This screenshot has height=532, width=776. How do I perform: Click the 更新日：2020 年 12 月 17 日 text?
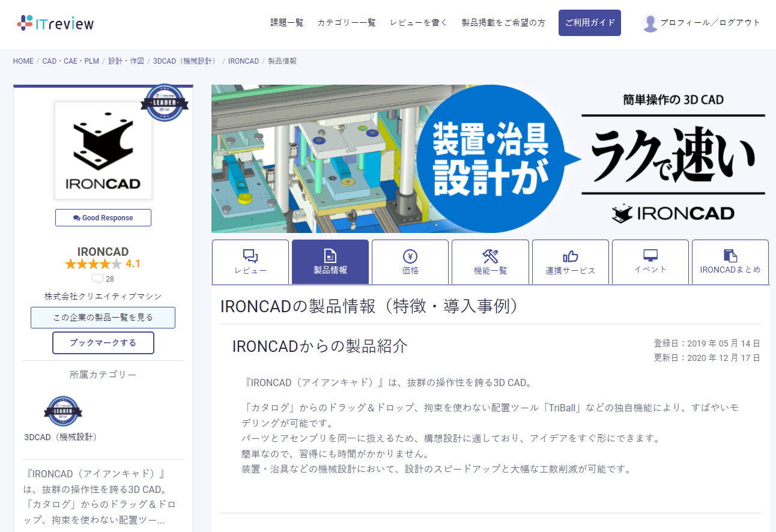tap(708, 358)
